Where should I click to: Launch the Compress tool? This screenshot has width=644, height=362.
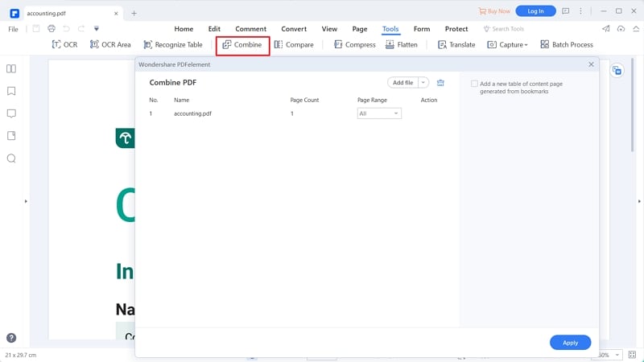354,45
